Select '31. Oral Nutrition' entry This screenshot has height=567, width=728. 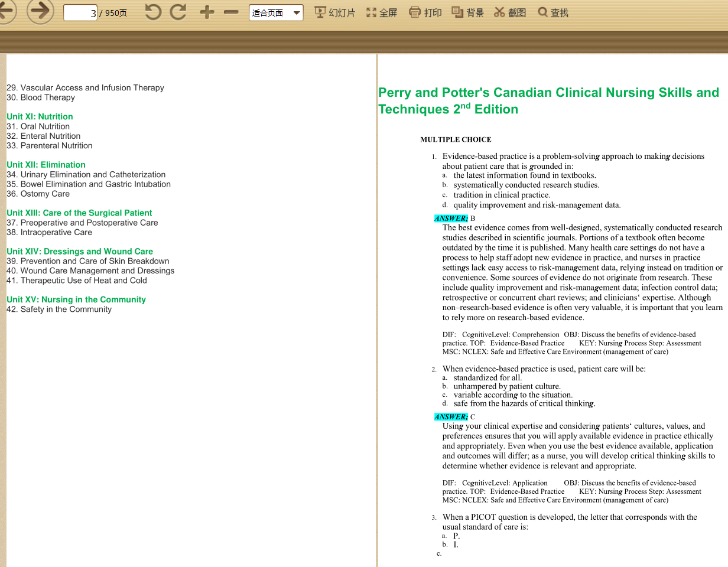[x=38, y=126]
